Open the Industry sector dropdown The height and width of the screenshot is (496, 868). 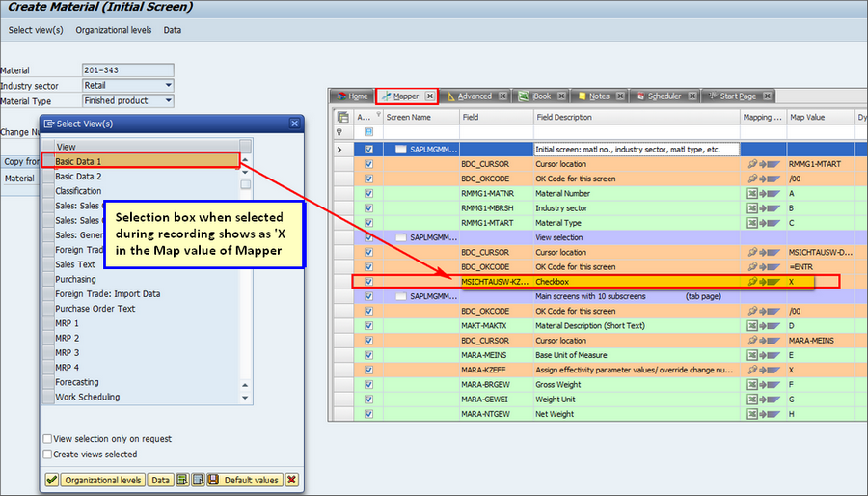[168, 85]
